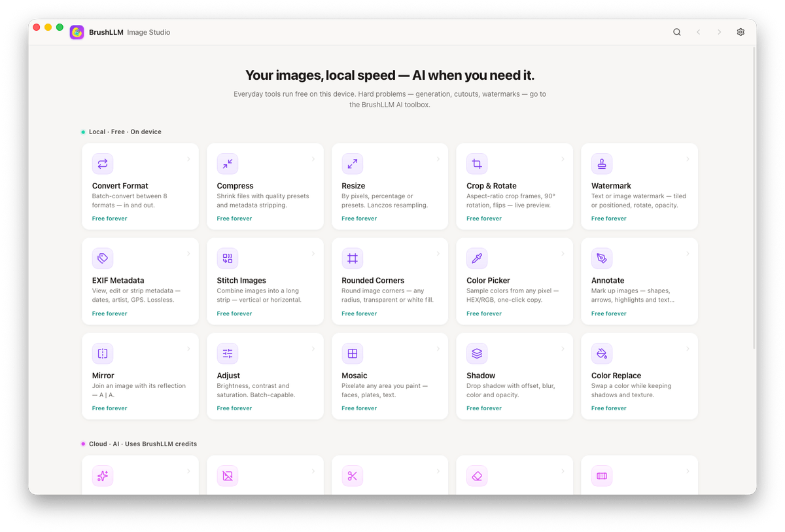Click "Free forever" under Color Picker
The image size is (785, 532).
pyautogui.click(x=484, y=313)
